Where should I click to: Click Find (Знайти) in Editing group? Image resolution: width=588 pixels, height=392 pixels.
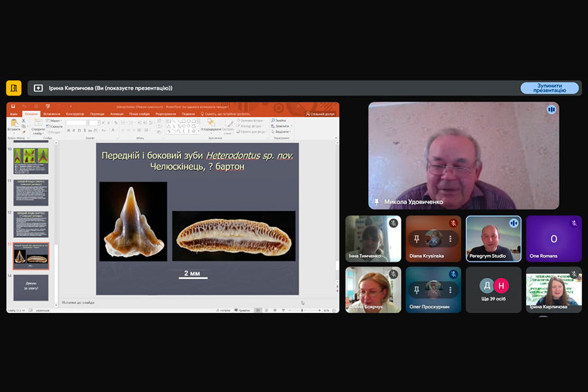(x=278, y=120)
